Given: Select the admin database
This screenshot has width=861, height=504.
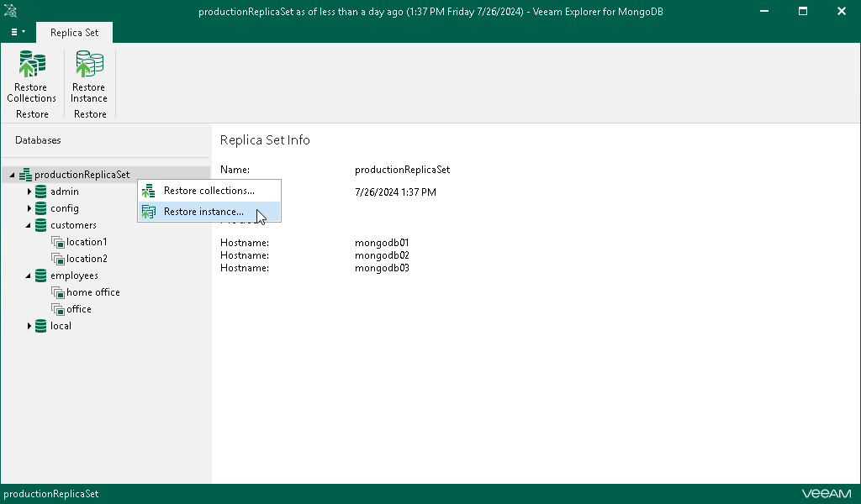Looking at the screenshot, I should pyautogui.click(x=64, y=192).
